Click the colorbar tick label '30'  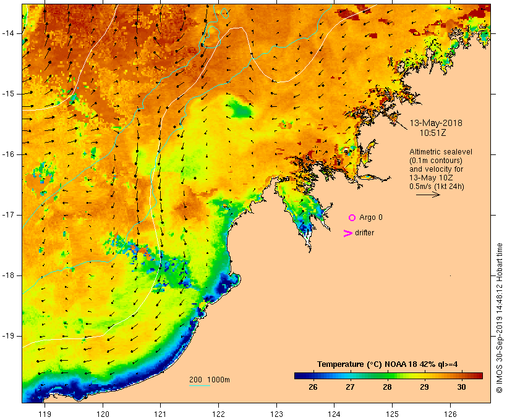461,387
